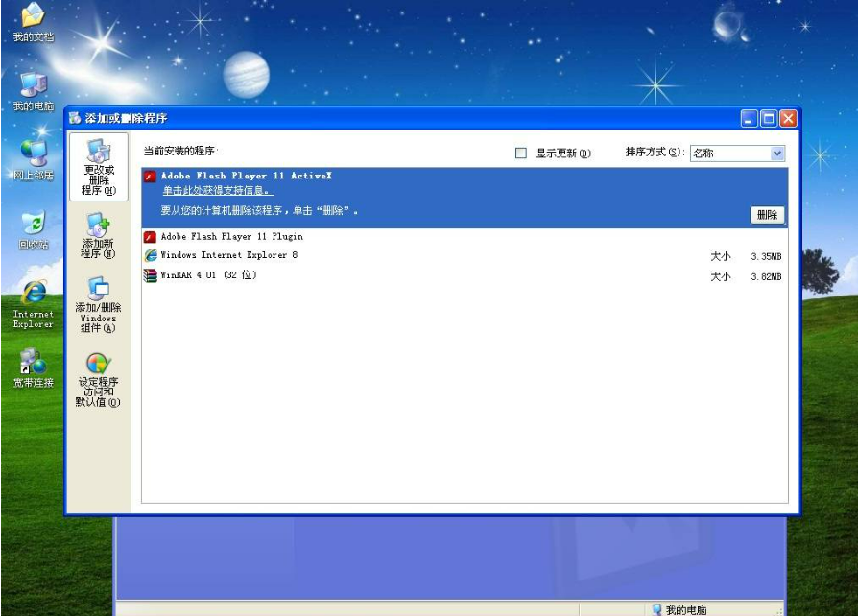Select the 回收站 desktop icon
This screenshot has width=858, height=616.
34,230
